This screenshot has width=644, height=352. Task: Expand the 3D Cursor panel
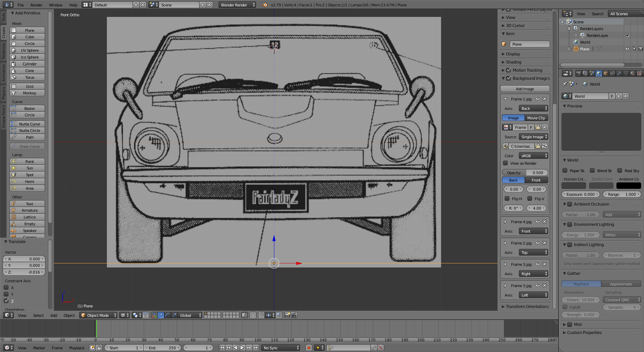pyautogui.click(x=525, y=25)
